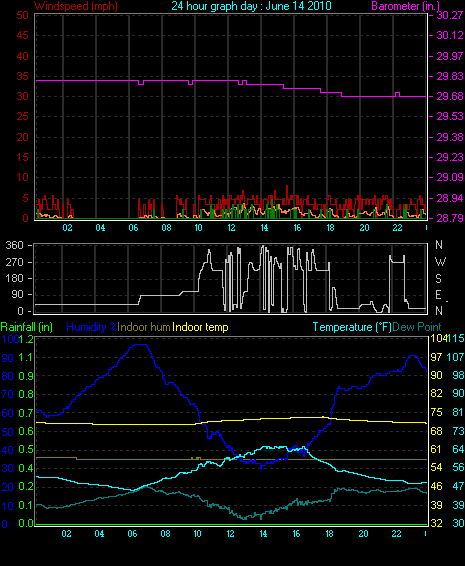Click cyan temperature scale value 73

pos(458,431)
